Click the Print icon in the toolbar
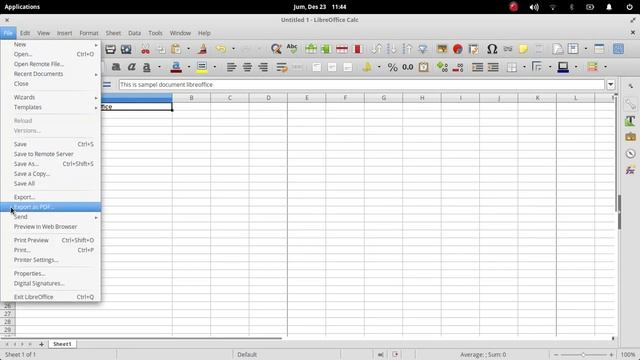The height and width of the screenshot is (360, 640). (110, 49)
